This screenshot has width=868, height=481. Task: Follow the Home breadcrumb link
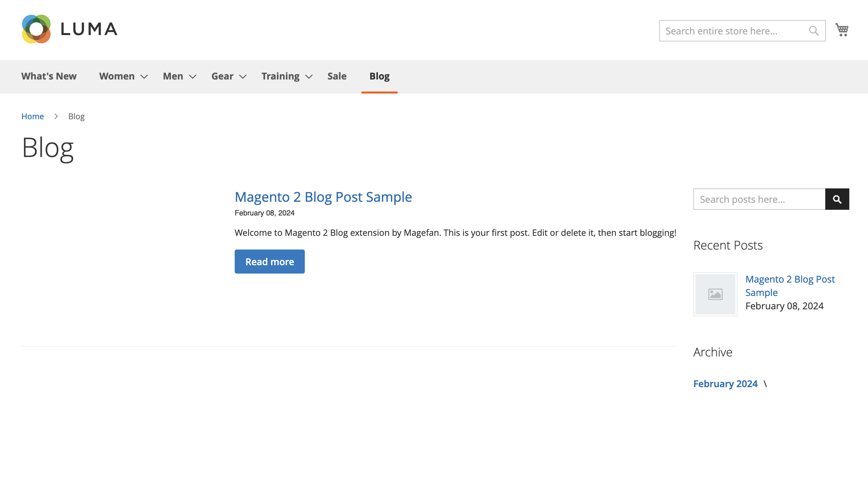[32, 116]
